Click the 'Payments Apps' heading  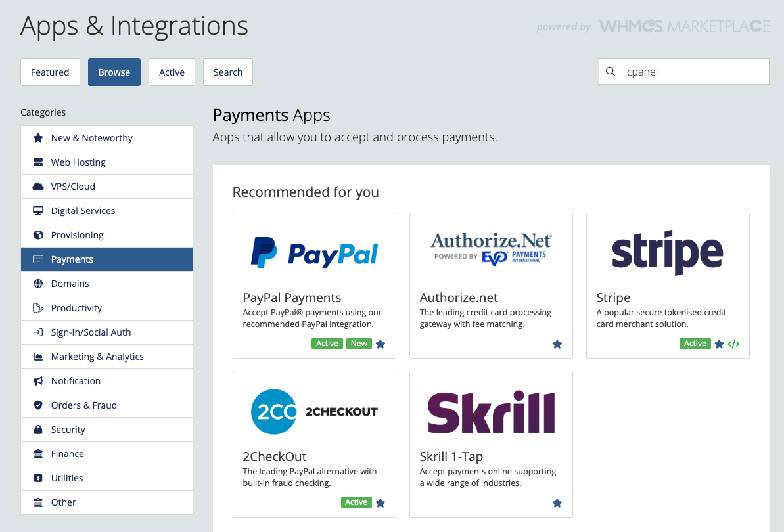271,116
